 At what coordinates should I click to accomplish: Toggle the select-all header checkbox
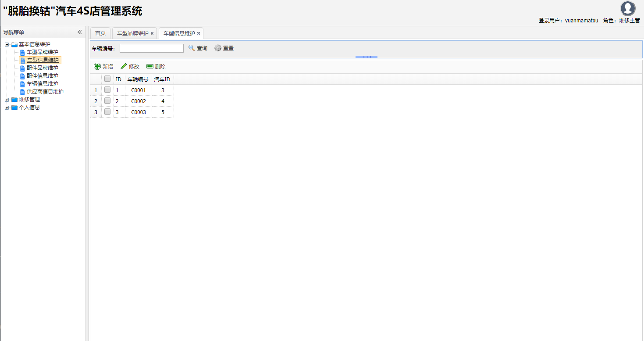click(x=107, y=79)
